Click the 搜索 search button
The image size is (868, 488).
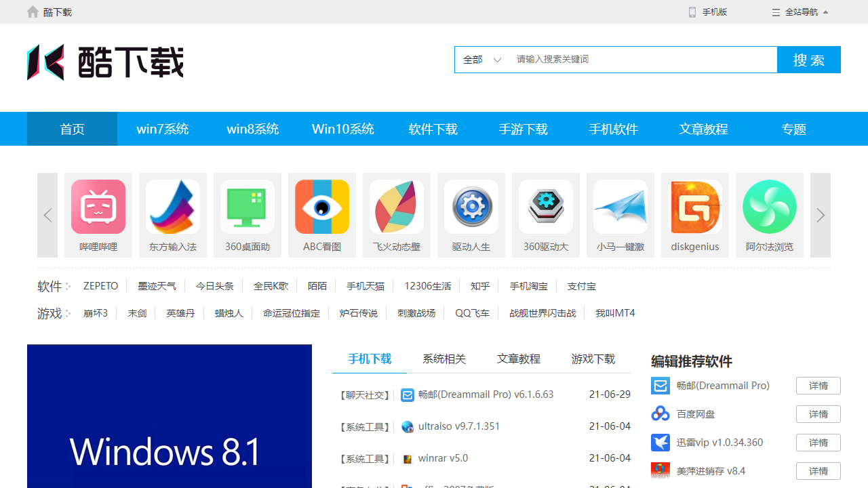coord(808,60)
